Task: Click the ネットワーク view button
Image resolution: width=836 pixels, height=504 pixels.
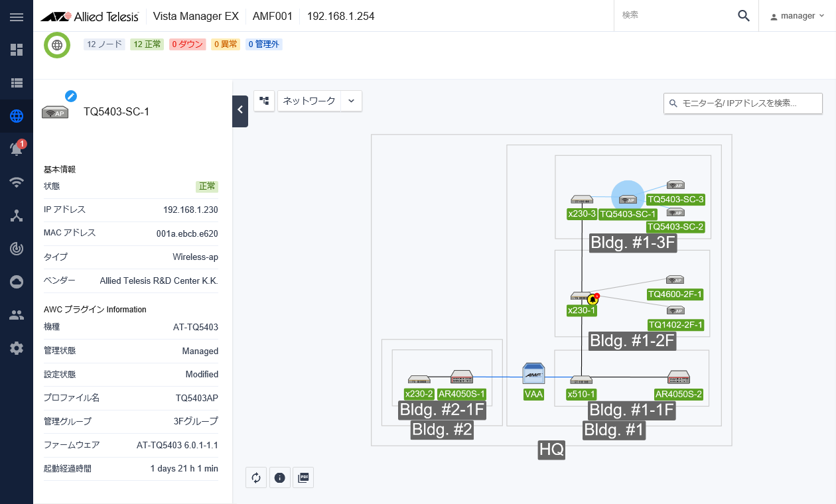Action: 309,101
